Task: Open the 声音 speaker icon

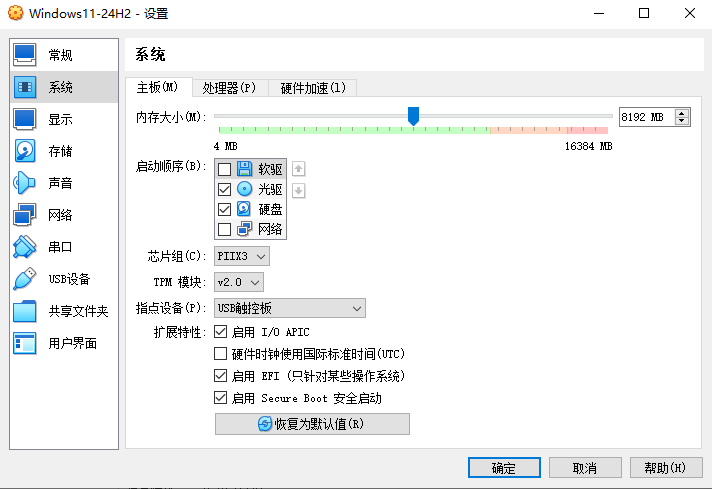Action: 25,183
